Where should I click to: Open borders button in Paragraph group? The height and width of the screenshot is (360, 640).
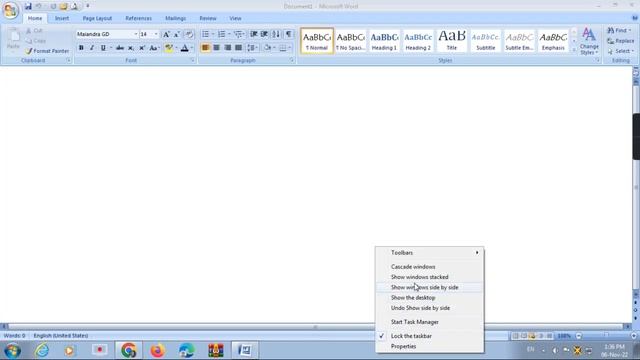[x=283, y=48]
